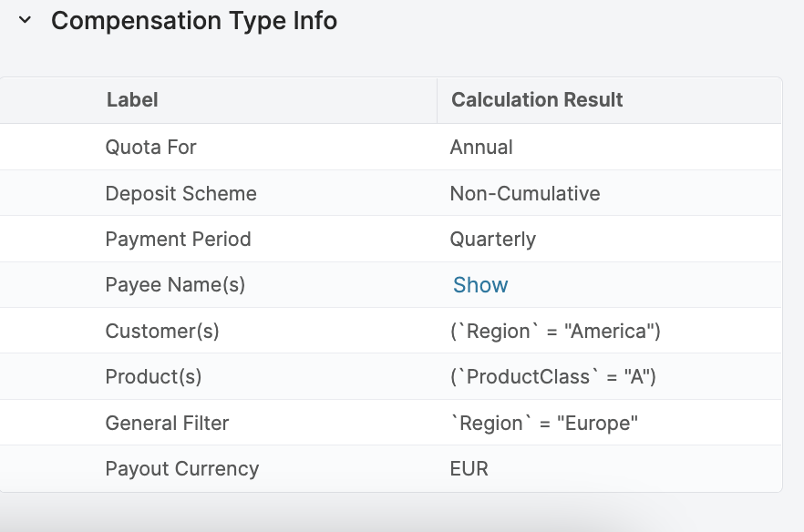Click the EUR payout currency value
This screenshot has height=532, width=804.
pyautogui.click(x=469, y=469)
